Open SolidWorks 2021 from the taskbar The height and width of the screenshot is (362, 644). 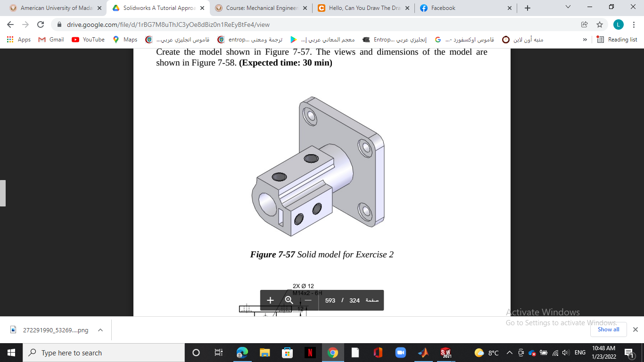(x=446, y=353)
